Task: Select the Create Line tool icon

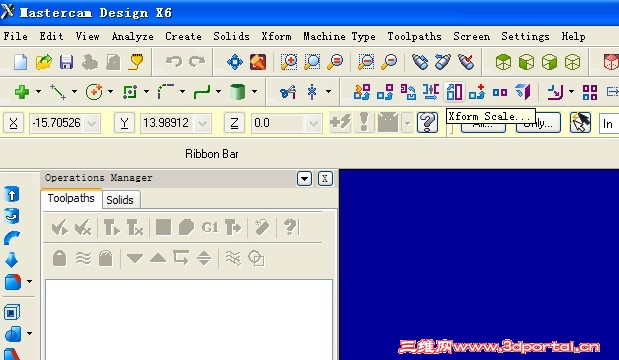Action: point(58,92)
